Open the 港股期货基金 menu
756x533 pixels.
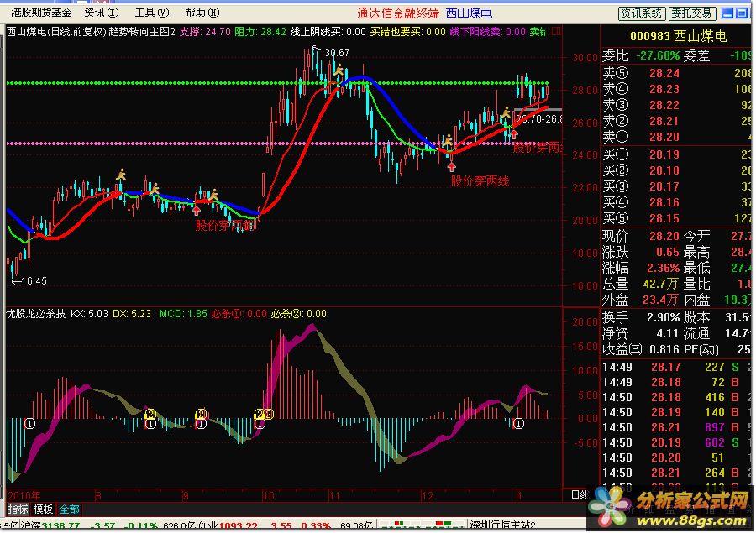click(41, 12)
